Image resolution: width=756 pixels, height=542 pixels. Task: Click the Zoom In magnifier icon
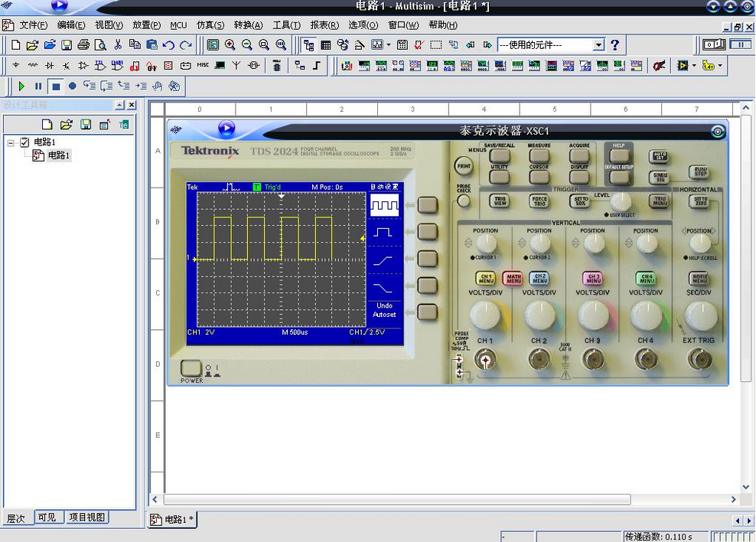230,45
